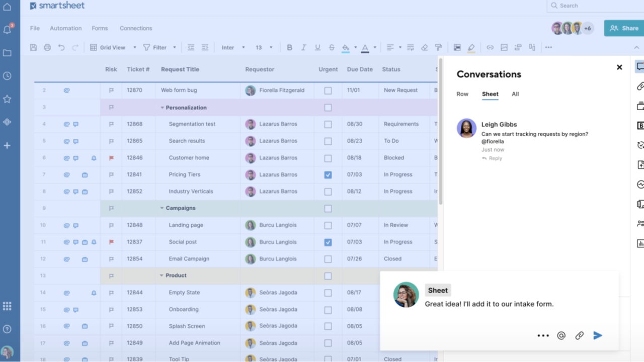Insert an image into the grid
Viewport: 644px width, 362px height.
click(x=504, y=47)
